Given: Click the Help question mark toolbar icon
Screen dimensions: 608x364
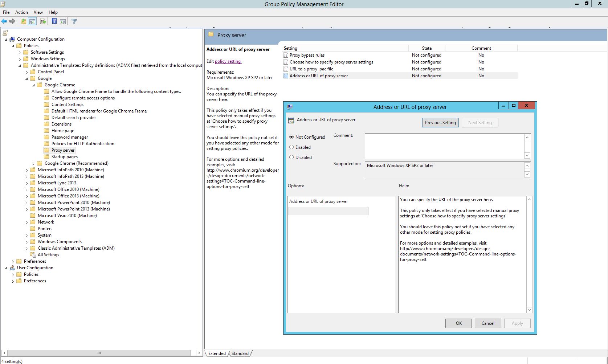Looking at the screenshot, I should [54, 21].
